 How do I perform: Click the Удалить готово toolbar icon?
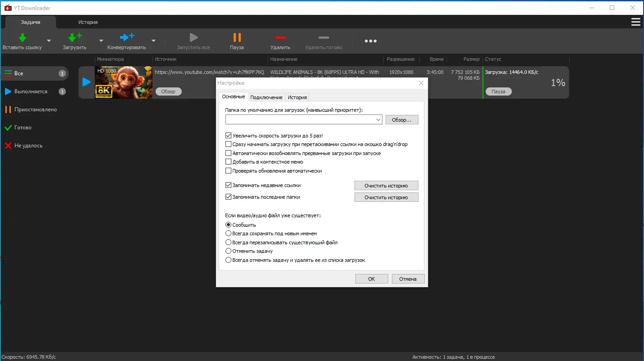click(324, 38)
